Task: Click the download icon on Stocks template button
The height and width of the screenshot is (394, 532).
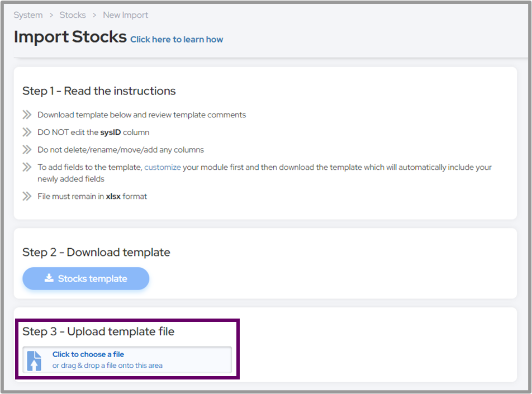Action: point(49,278)
